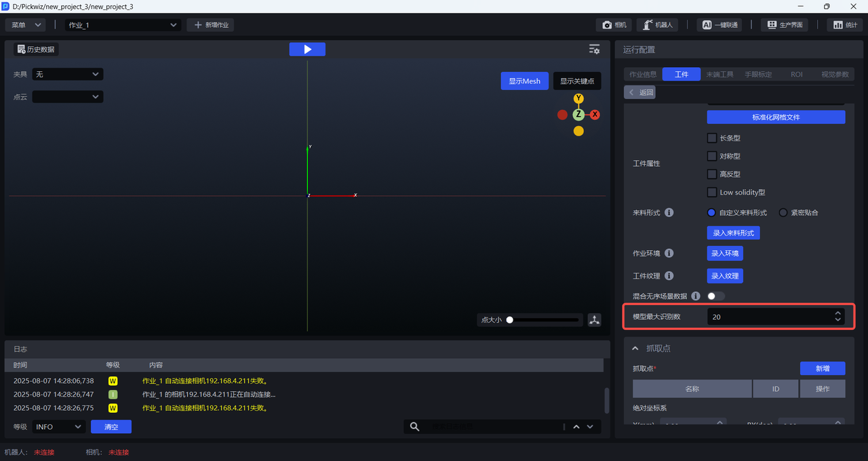Image resolution: width=868 pixels, height=461 pixels.
Task: Check the Low solidity型 option
Action: pos(712,193)
